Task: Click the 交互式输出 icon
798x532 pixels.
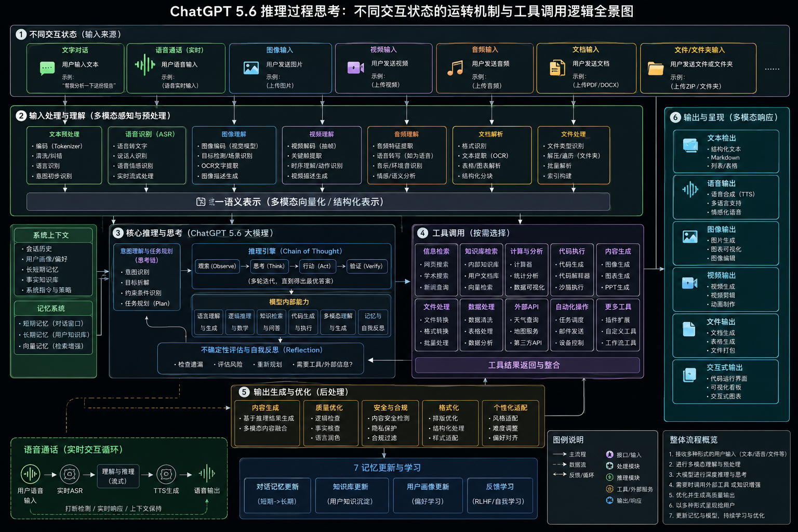Action: (x=689, y=375)
